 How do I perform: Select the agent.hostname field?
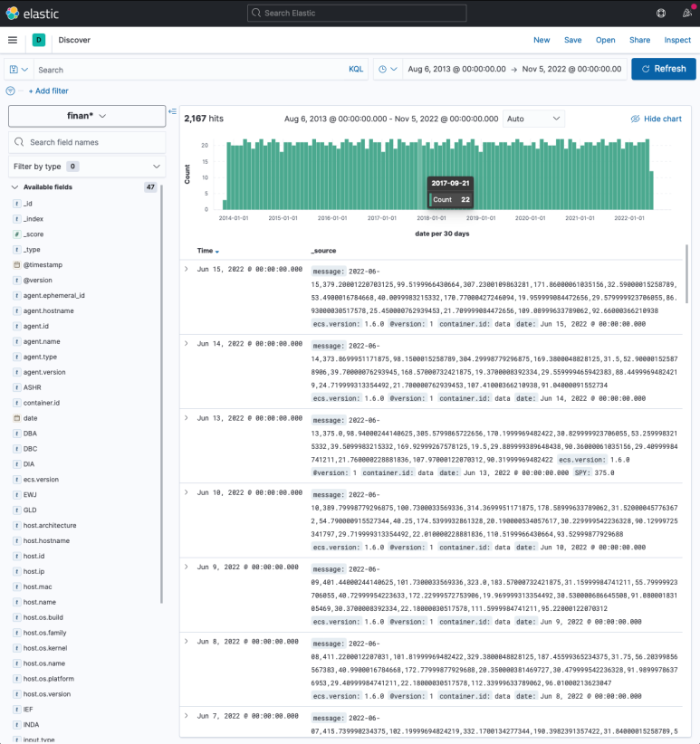pos(48,310)
